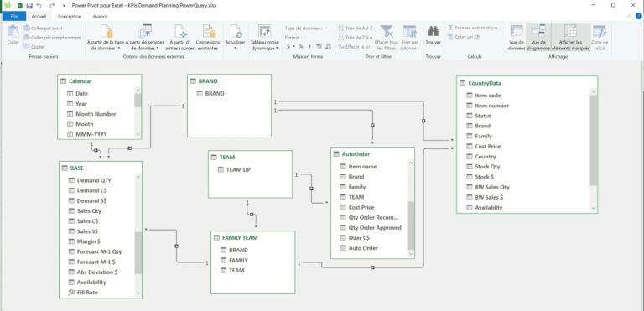Apply percent format
The height and width of the screenshot is (311, 644).
[301, 46]
